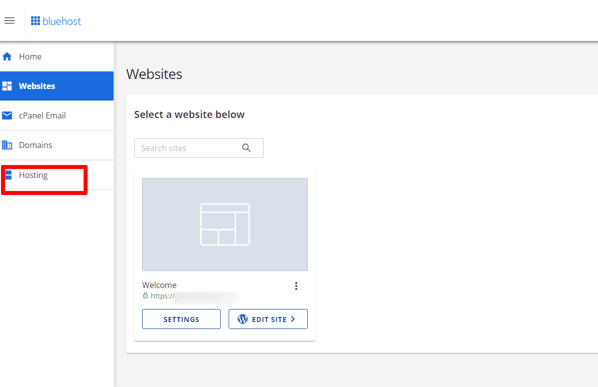Click 'Select a website below' text
This screenshot has width=598, height=387.
tap(189, 114)
